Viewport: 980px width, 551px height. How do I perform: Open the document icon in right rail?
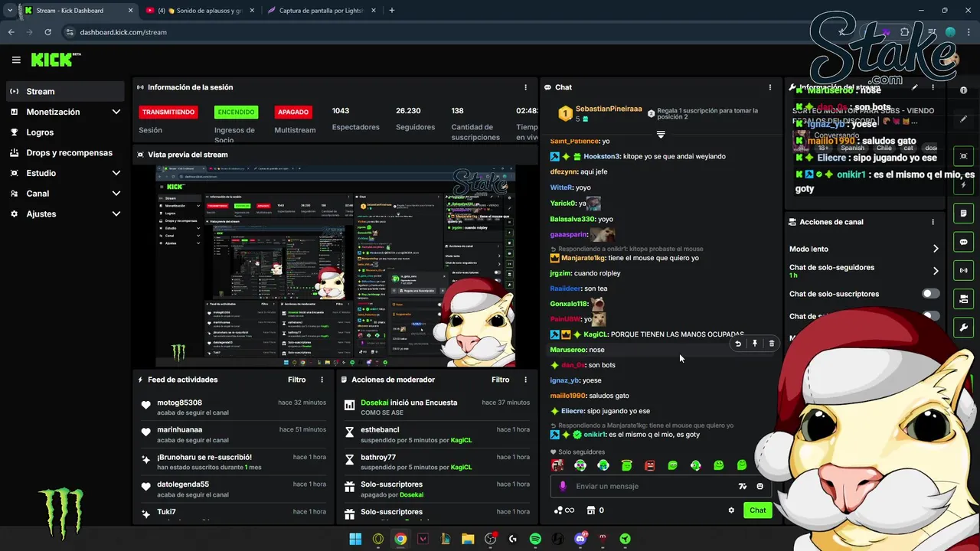click(x=963, y=213)
